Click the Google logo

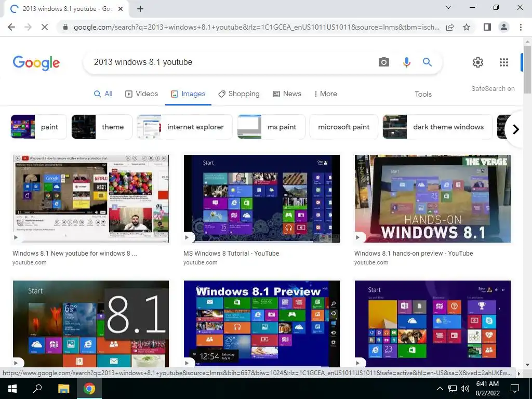click(x=36, y=63)
